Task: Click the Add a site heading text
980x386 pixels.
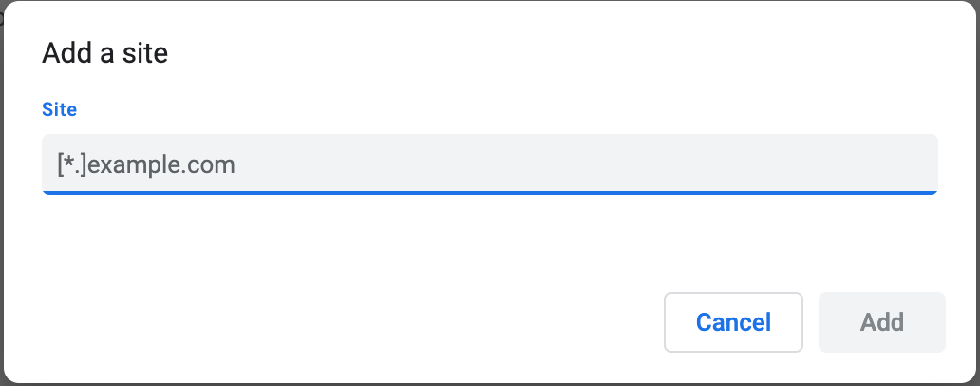Action: 104,53
